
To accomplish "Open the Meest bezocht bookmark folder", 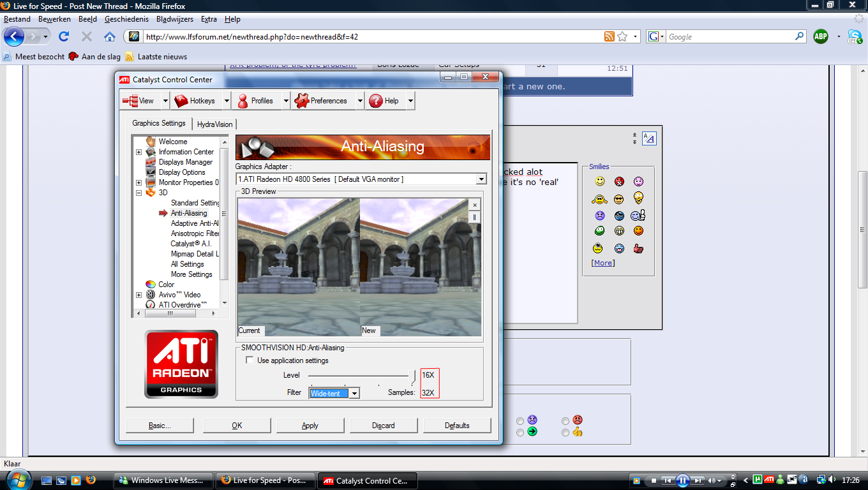I will pyautogui.click(x=34, y=57).
